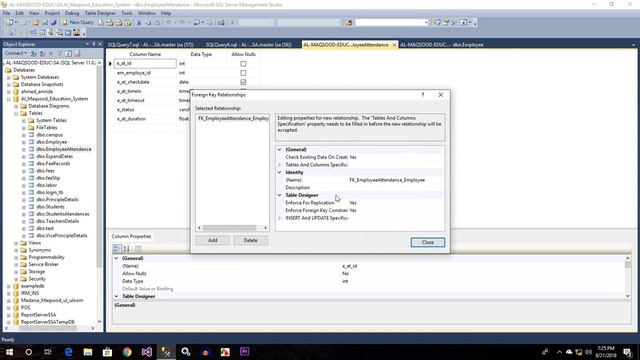Click the (Name) value FK_EmployeeAttendance_Employee field
640x360 pixels.
[396, 180]
